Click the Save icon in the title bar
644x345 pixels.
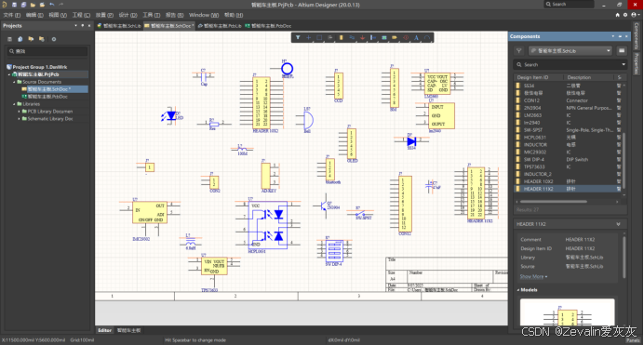(x=14, y=5)
